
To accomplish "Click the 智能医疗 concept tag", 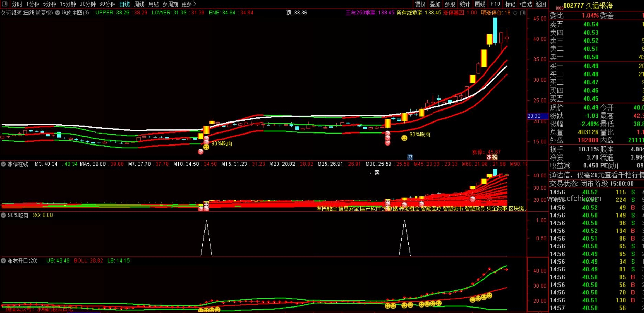I will point(431,208).
